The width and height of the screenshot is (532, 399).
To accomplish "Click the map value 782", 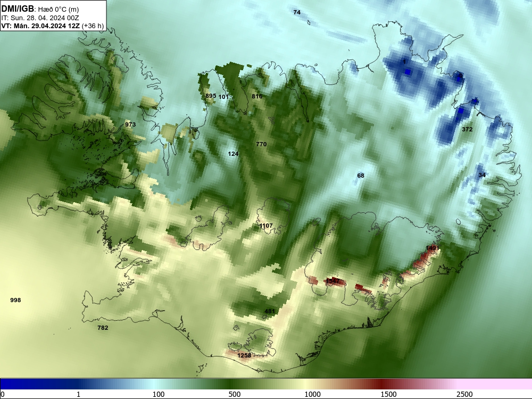I will pos(103,328).
